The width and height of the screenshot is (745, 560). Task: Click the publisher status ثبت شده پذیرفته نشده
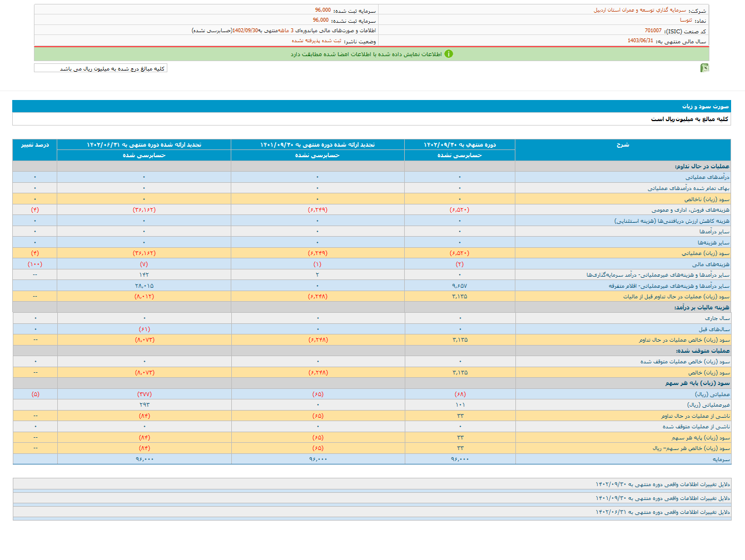[x=316, y=41]
